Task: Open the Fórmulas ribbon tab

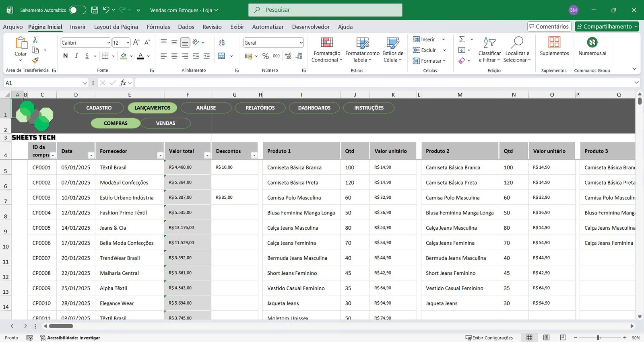Action: 158,27
